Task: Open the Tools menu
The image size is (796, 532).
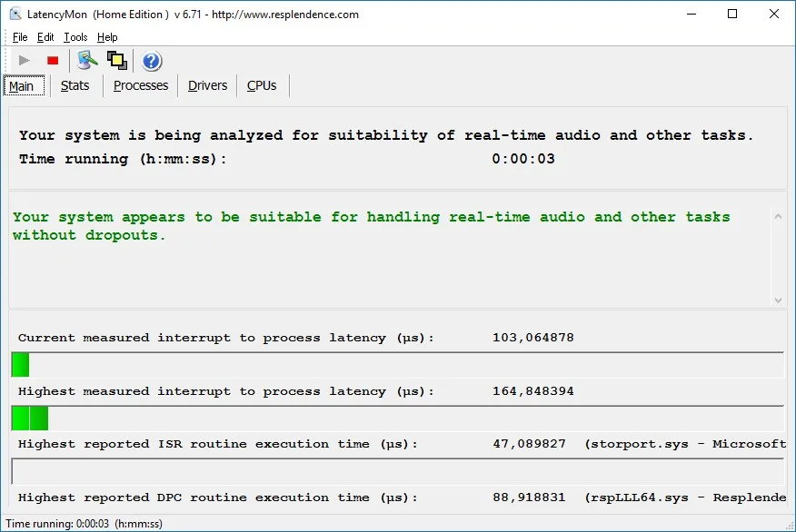Action: (75, 37)
